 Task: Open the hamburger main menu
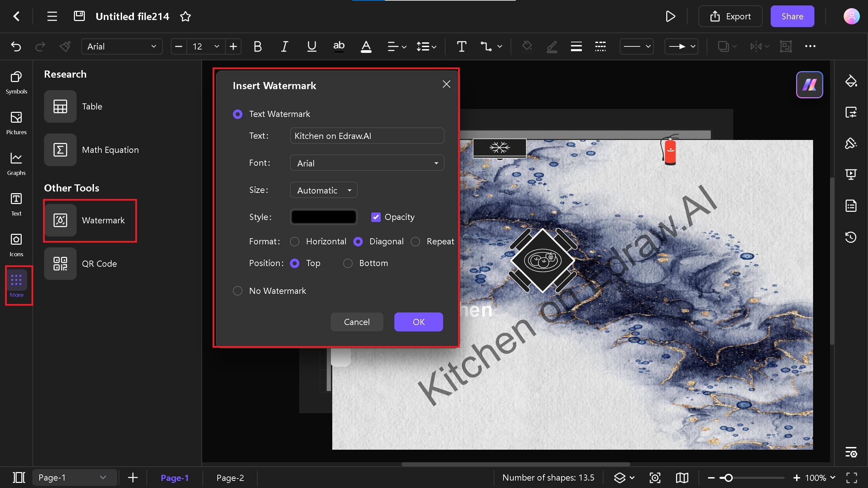[52, 16]
